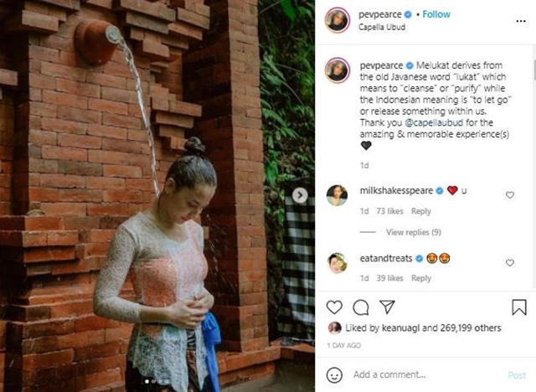Open pevpearce profile picture in header
Image resolution: width=536 pixels, height=392 pixels.
click(338, 20)
